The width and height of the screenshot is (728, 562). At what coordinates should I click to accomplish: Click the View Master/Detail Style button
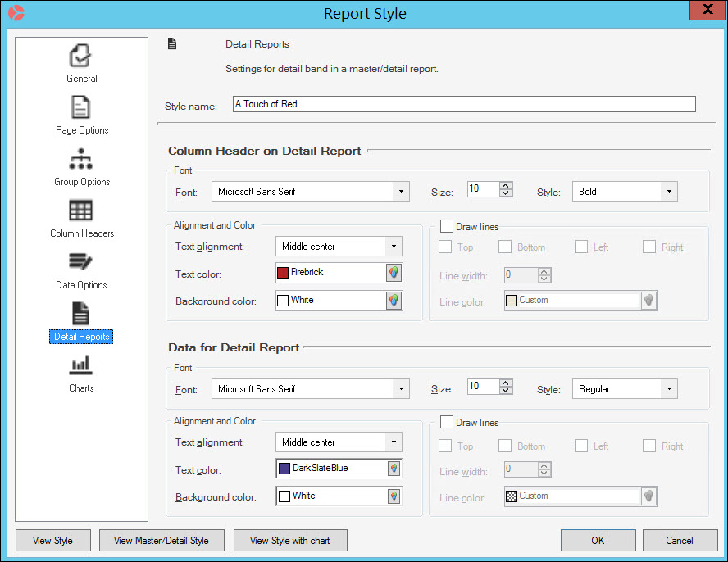[162, 540]
